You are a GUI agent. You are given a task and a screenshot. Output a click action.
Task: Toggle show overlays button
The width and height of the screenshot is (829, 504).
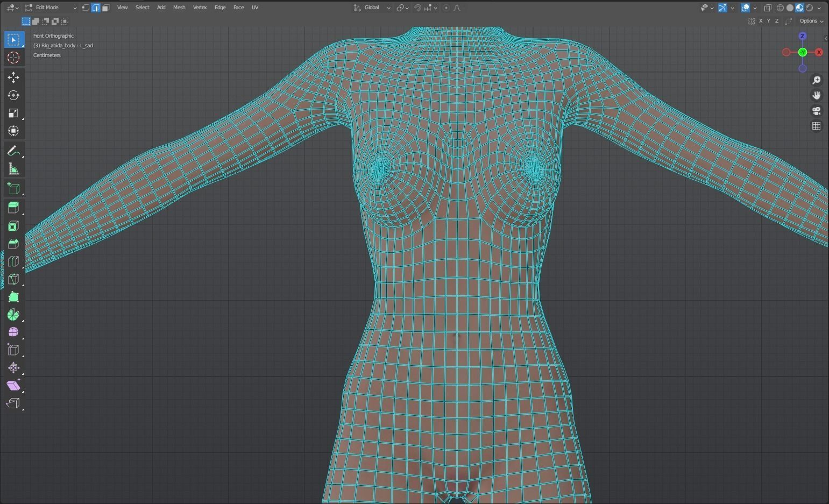point(745,8)
